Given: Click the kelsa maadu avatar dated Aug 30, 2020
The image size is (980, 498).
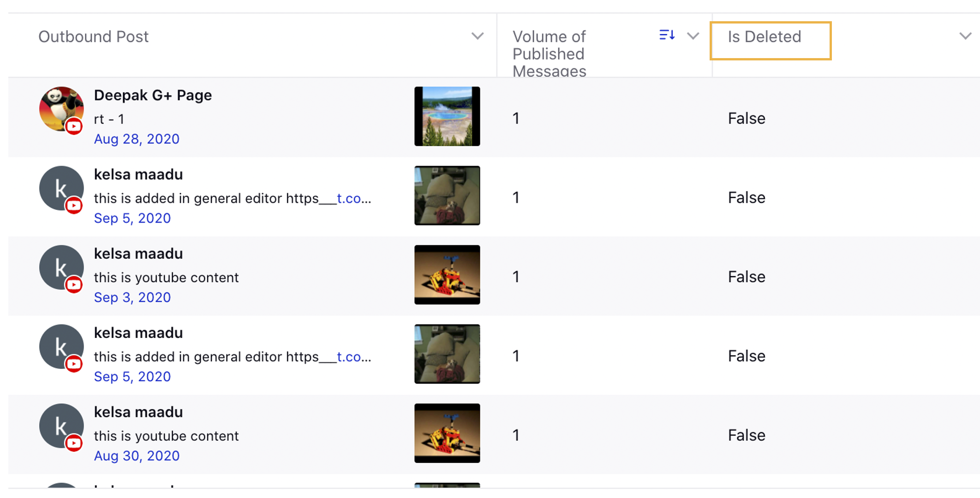Looking at the screenshot, I should tap(61, 427).
